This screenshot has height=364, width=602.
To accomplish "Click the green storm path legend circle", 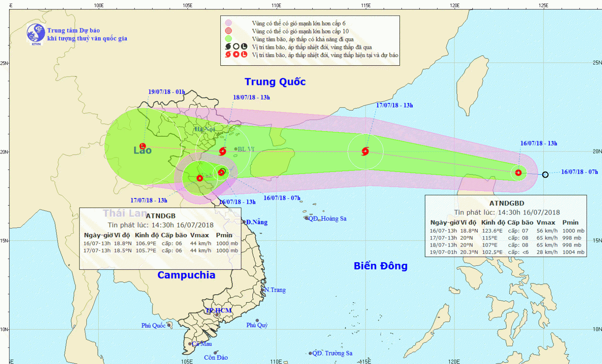I will click(x=228, y=39).
